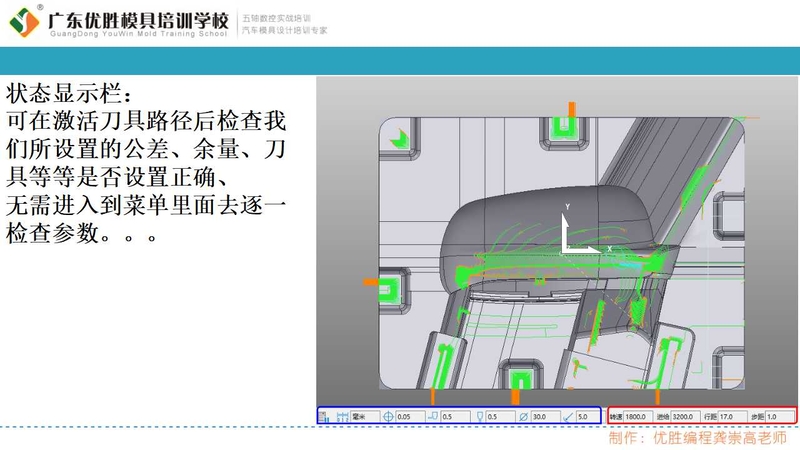This screenshot has height=450, width=800.
Task: Click the 汽车模具设计培训专家 tagline text
Action: [x=284, y=31]
